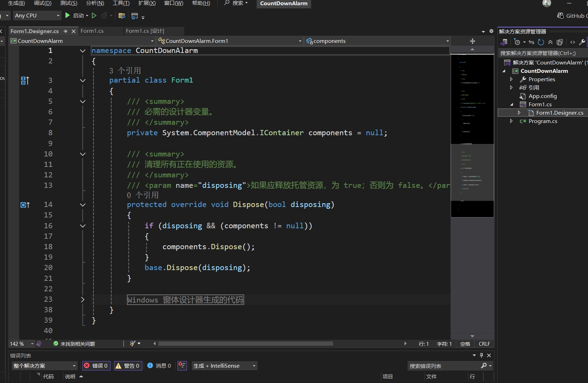This screenshot has width=588, height=383.
Task: Click the refresh icon in Solution Explorer
Action: [x=541, y=42]
